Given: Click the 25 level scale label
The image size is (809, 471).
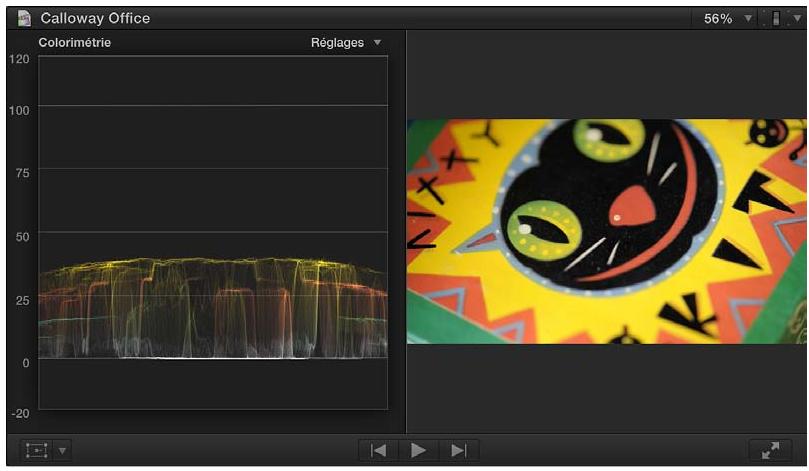Looking at the screenshot, I should 22,300.
